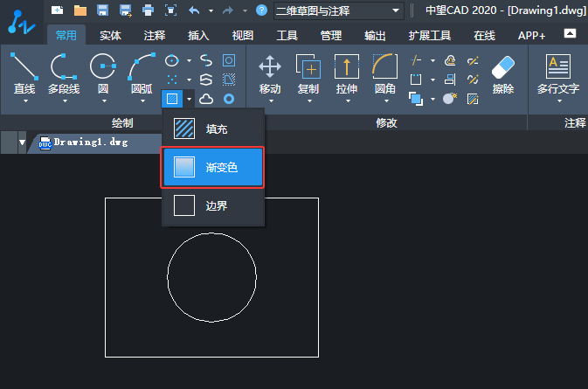
Task: Click the Save As icon
Action: click(125, 10)
